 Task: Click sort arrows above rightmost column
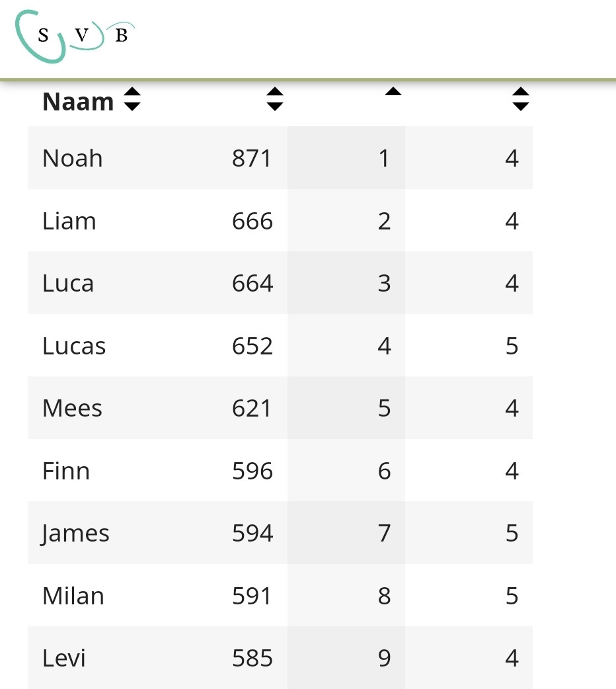[x=521, y=99]
